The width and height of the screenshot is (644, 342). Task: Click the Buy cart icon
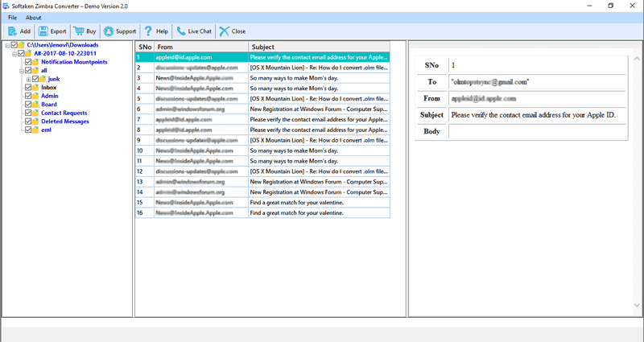79,31
